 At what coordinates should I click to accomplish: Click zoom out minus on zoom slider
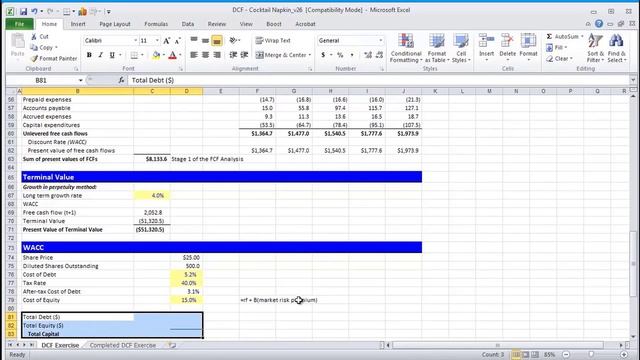(x=566, y=355)
